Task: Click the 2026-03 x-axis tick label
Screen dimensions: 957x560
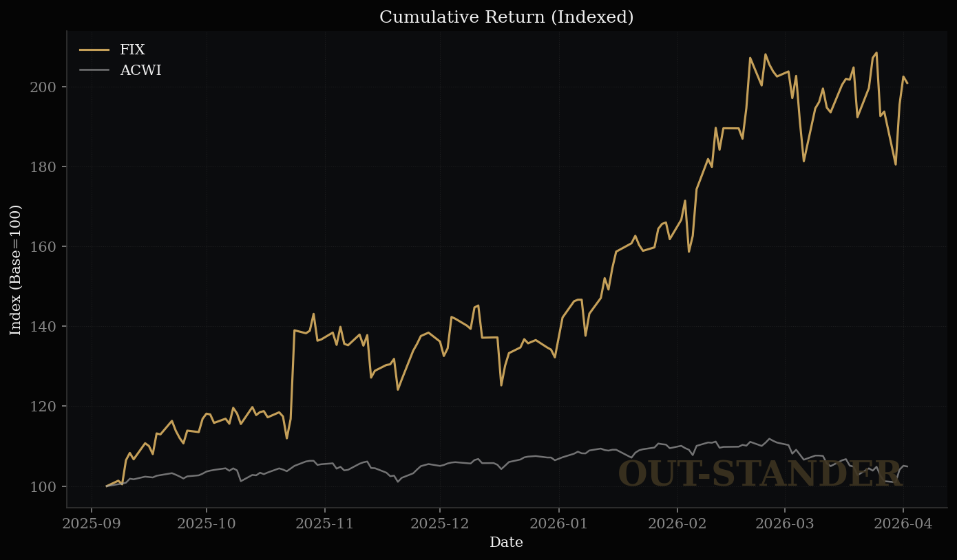Action: 784,524
